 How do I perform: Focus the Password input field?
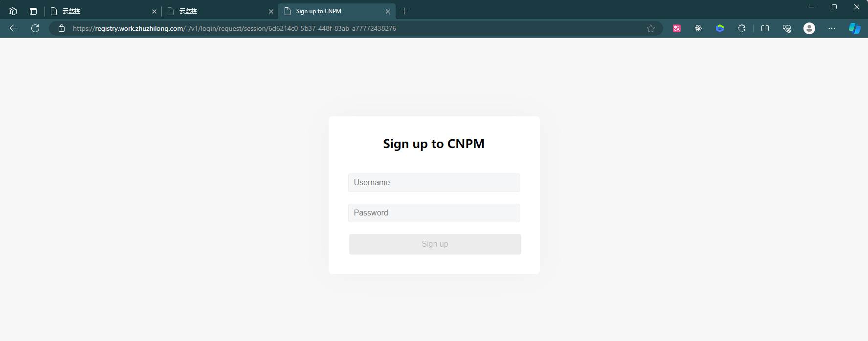coord(434,213)
